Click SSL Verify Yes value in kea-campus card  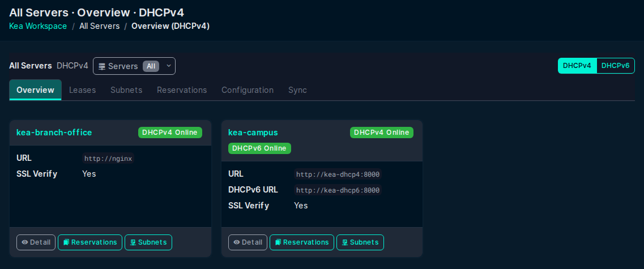coord(301,206)
